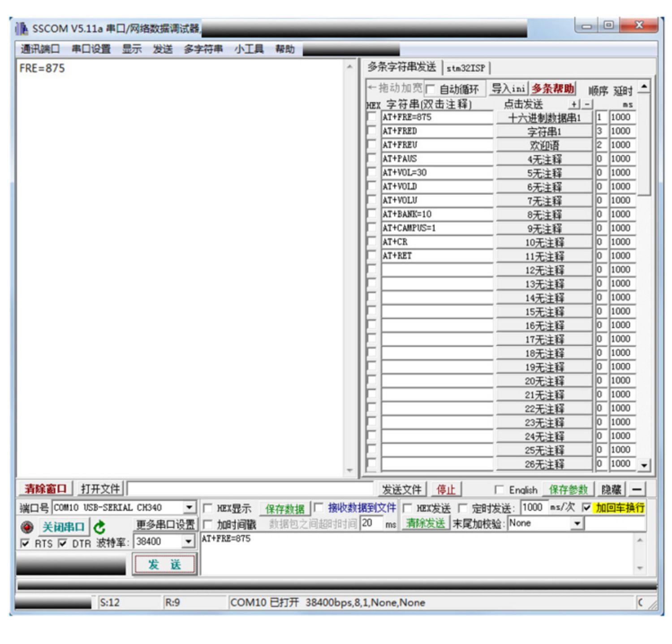The width and height of the screenshot is (672, 644).
Task: Toggle the RTS checkbox
Action: coord(25,543)
